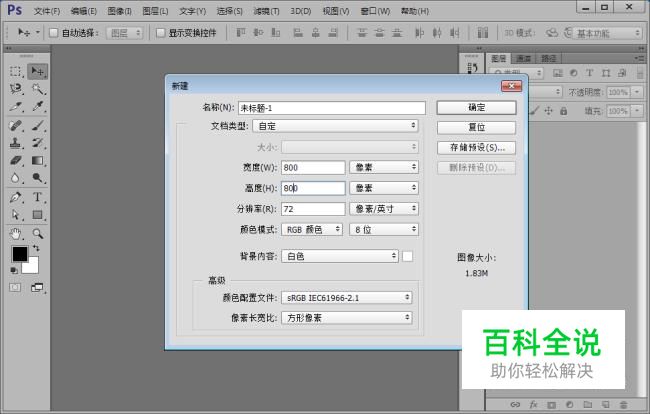
Task: Select the Healing Brush tool
Action: click(x=15, y=125)
